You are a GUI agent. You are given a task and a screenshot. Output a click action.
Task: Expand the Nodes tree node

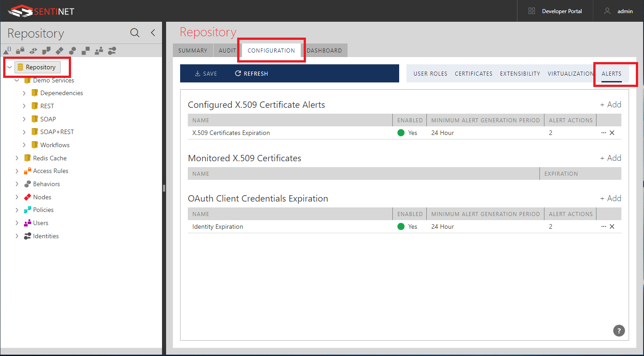[x=17, y=197]
